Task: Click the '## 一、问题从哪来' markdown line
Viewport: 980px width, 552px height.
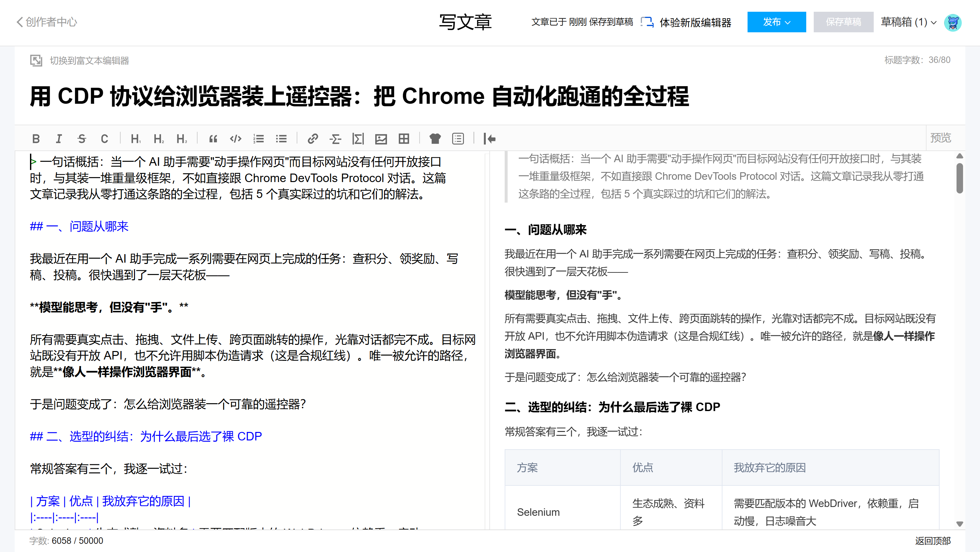Action: (79, 226)
